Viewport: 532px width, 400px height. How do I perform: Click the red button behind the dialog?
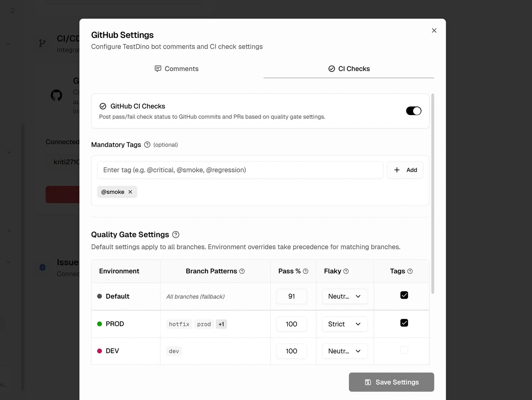click(x=62, y=195)
